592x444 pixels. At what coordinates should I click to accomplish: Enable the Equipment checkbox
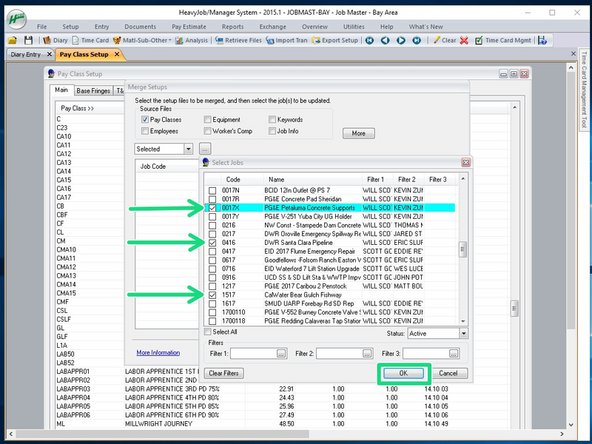click(x=207, y=120)
